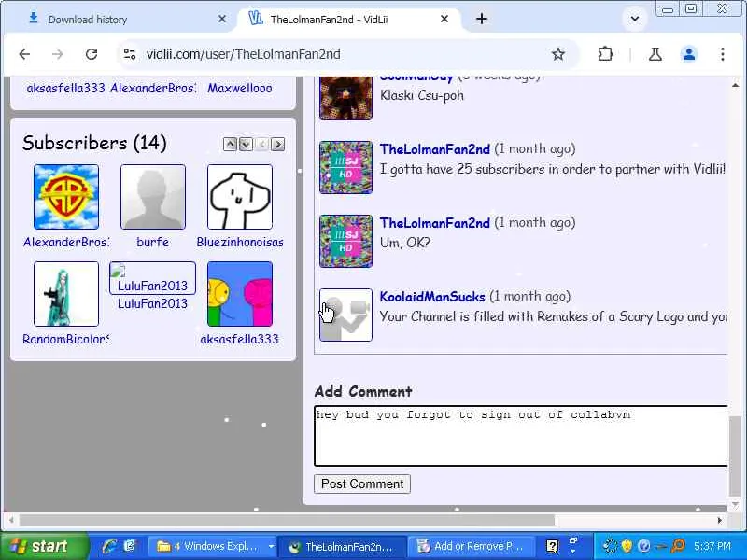
Task: Show previous subscribers page arrow
Action: tap(262, 144)
